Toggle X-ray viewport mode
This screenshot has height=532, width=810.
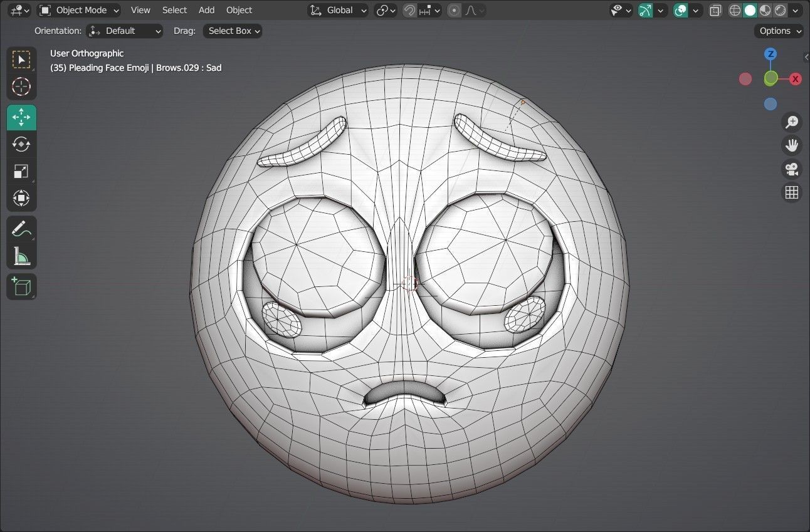pos(715,10)
